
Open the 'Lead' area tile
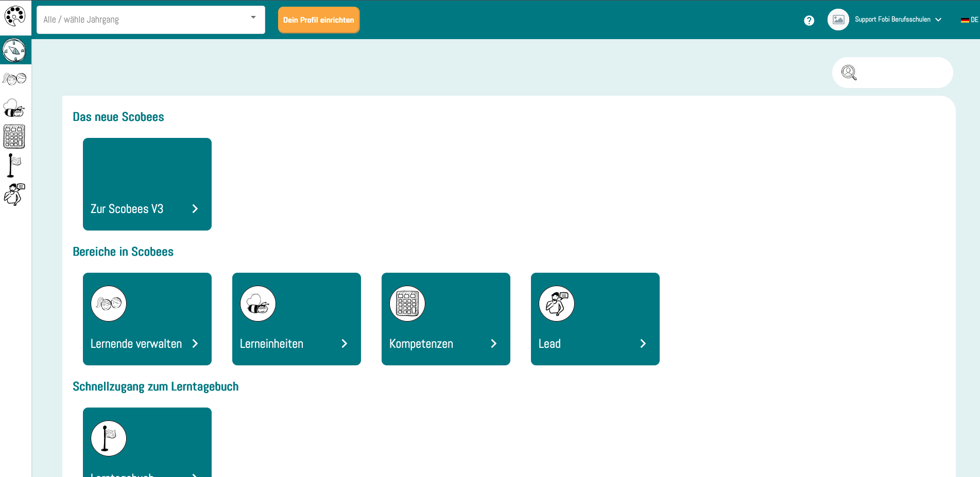[595, 319]
